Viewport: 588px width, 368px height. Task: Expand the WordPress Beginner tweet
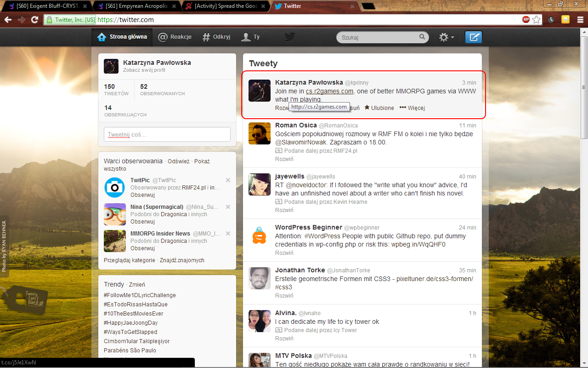click(x=284, y=253)
